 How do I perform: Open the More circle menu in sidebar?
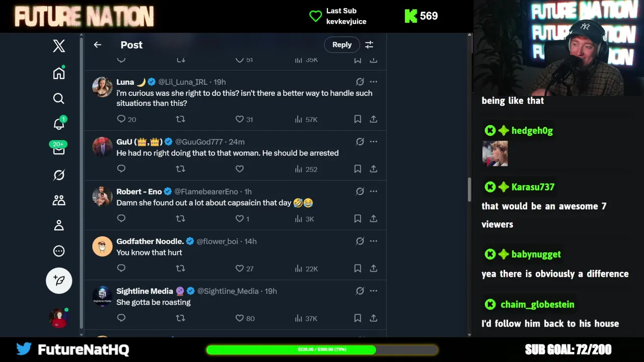click(x=59, y=251)
